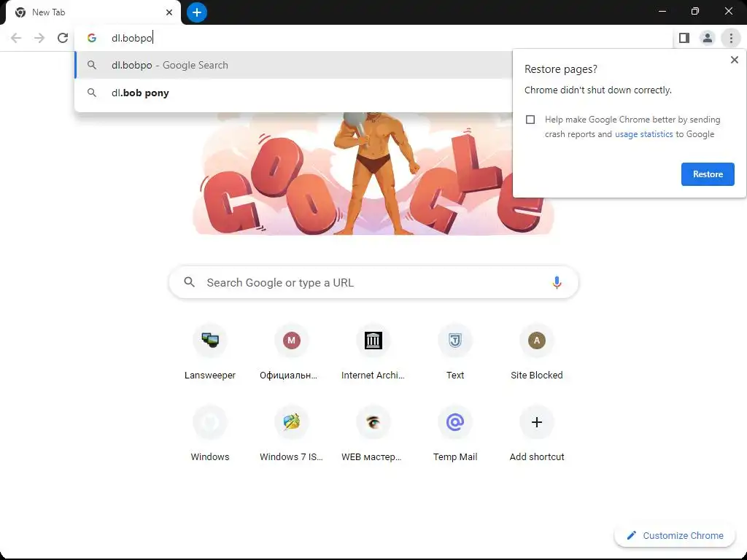Open the Windows shortcut
Image resolution: width=747 pixels, height=560 pixels.
(210, 435)
